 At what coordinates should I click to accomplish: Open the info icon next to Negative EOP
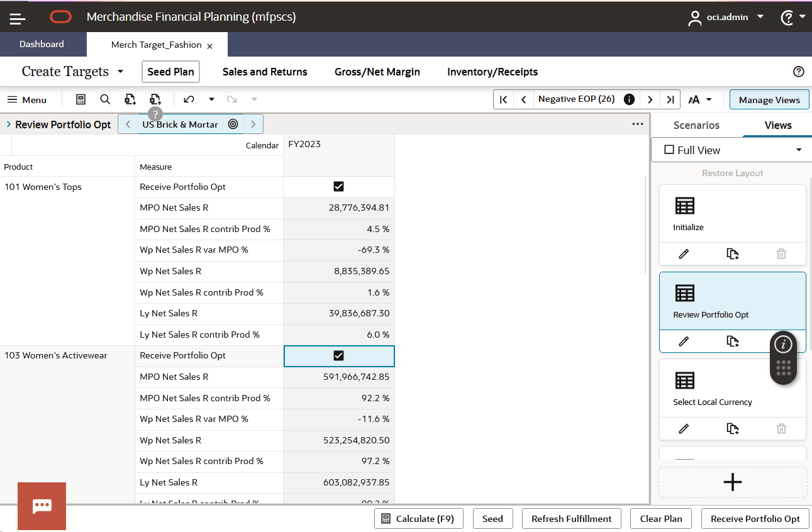(628, 99)
